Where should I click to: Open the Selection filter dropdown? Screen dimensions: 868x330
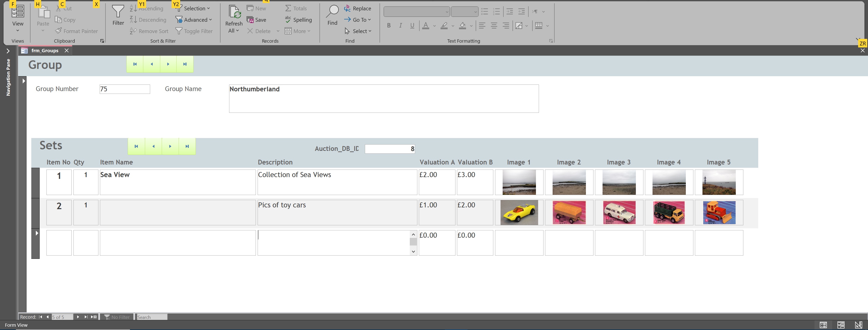click(194, 8)
